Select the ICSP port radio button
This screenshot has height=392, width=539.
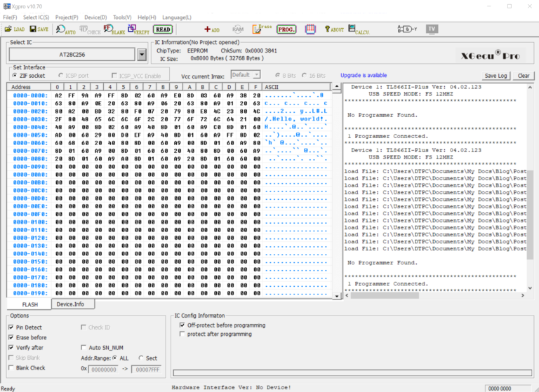(61, 75)
